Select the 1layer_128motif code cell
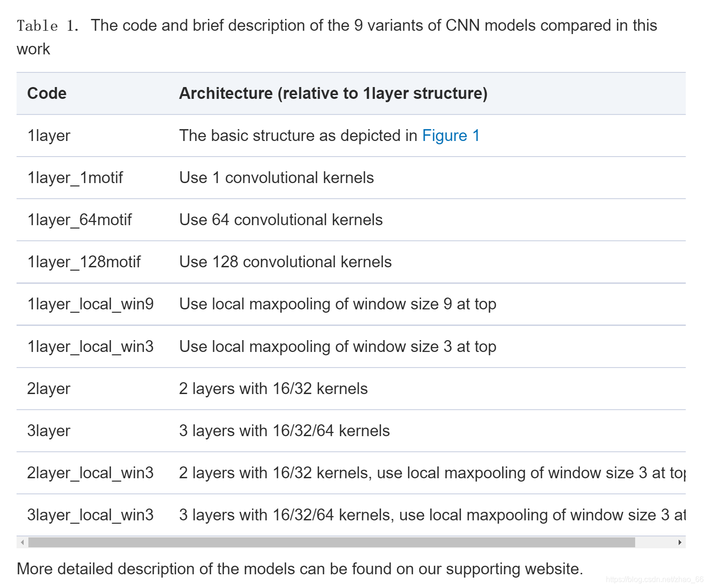The image size is (708, 588). [x=84, y=262]
